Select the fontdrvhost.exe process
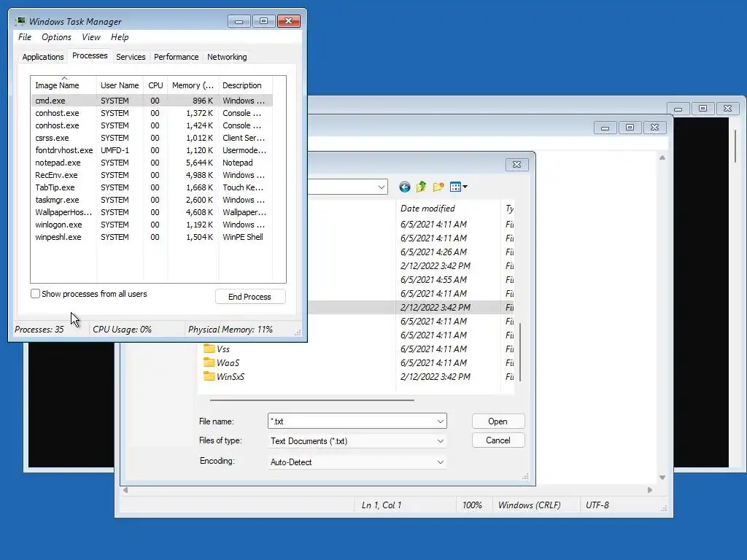The width and height of the screenshot is (747, 560). pos(152,150)
